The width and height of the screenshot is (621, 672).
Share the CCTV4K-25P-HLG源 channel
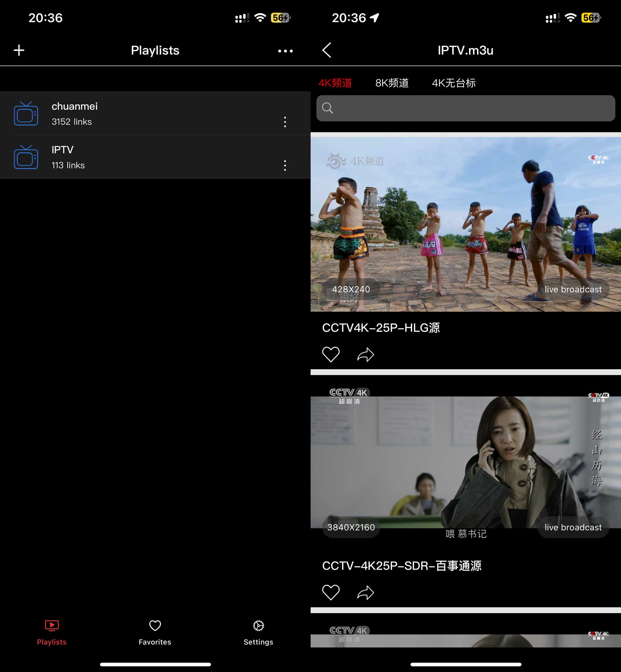(x=365, y=354)
